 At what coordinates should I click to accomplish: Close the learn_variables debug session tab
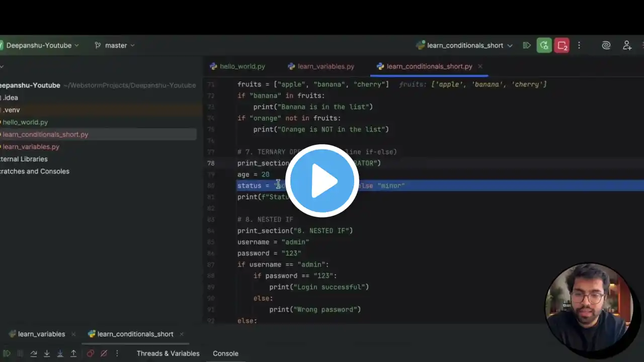coord(73,334)
